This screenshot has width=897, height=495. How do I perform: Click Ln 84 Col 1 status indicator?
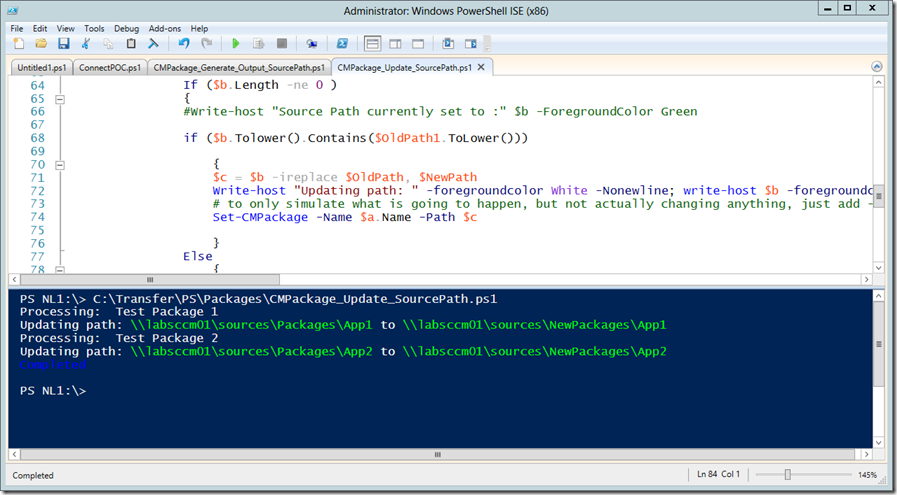tap(718, 474)
